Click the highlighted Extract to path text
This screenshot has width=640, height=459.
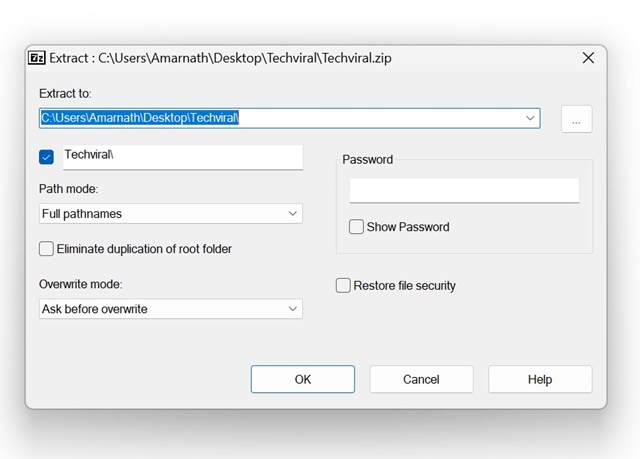(140, 118)
